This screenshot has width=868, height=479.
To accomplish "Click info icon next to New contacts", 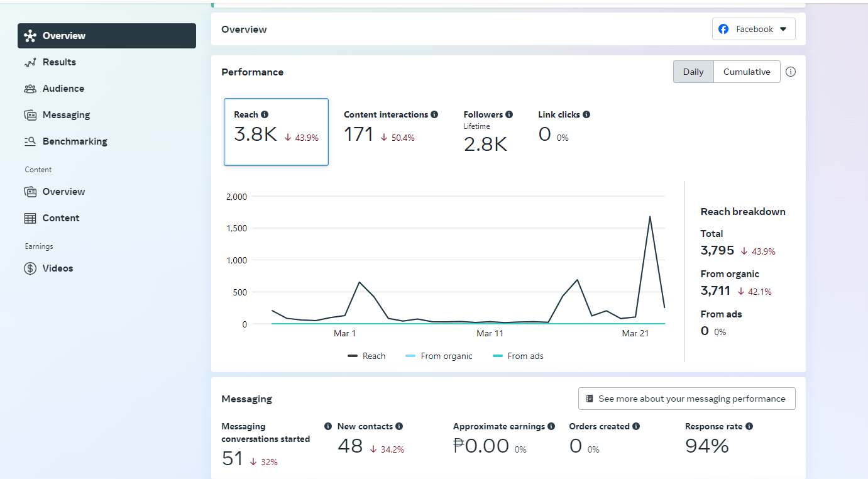I will [x=399, y=426].
